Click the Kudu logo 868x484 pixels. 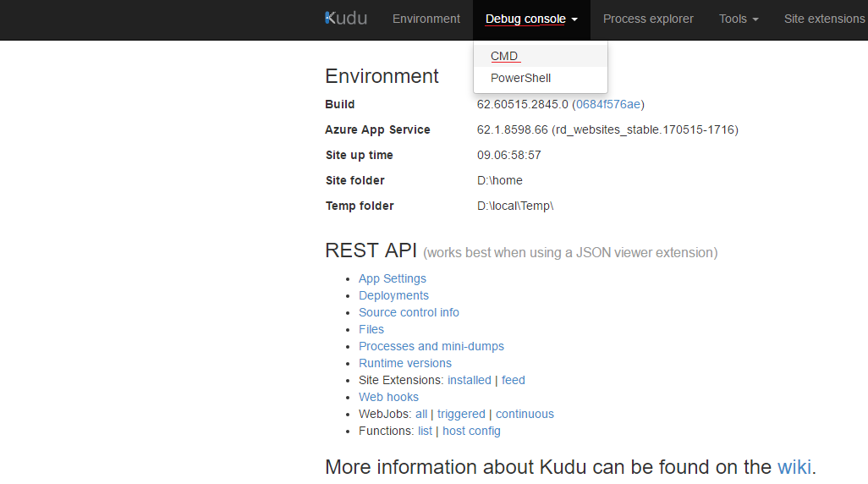346,19
